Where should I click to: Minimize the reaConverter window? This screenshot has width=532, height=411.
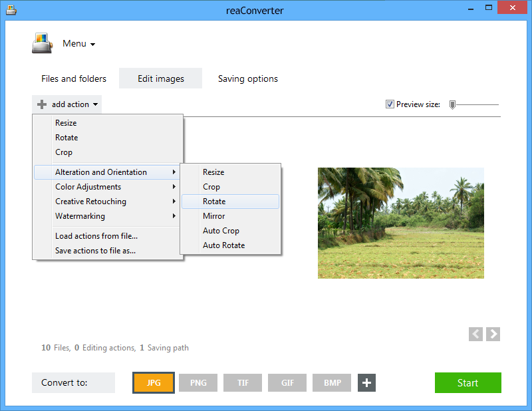click(471, 8)
